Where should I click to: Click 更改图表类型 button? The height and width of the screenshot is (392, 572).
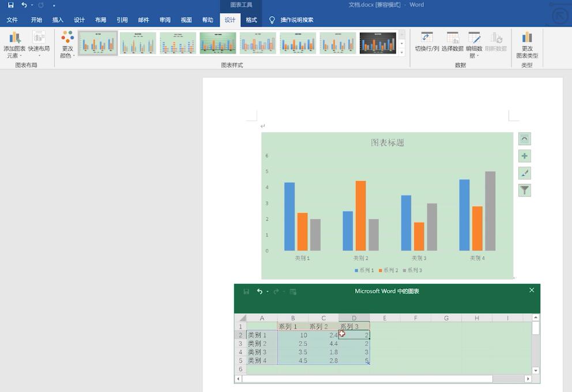pyautogui.click(x=527, y=44)
